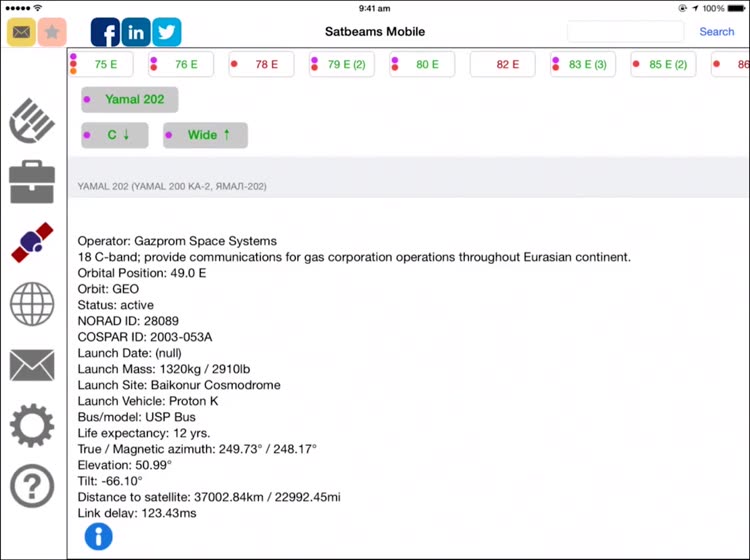Select the 82 E orbital position

pos(503,64)
